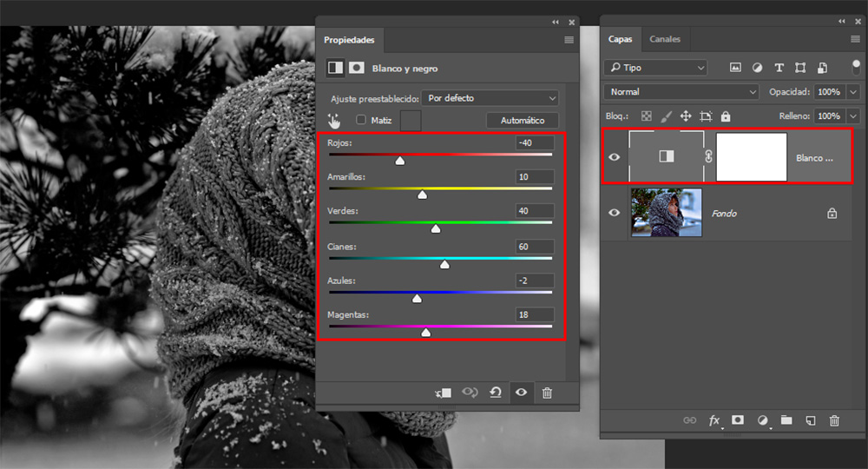Viewport: 868px width, 469px height.
Task: Click link icon between layer and mask
Action: [x=708, y=156]
